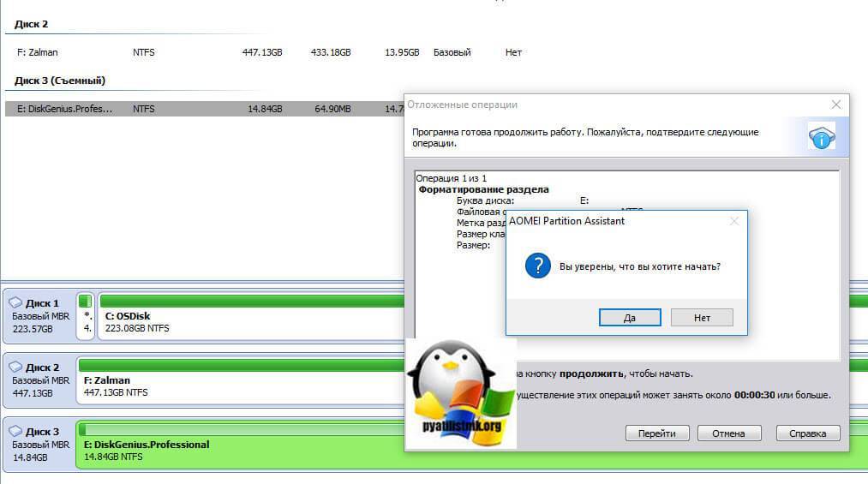Screen dimensions: 868x484
Task: Click the 64.90MB used space cell
Action: click(332, 109)
